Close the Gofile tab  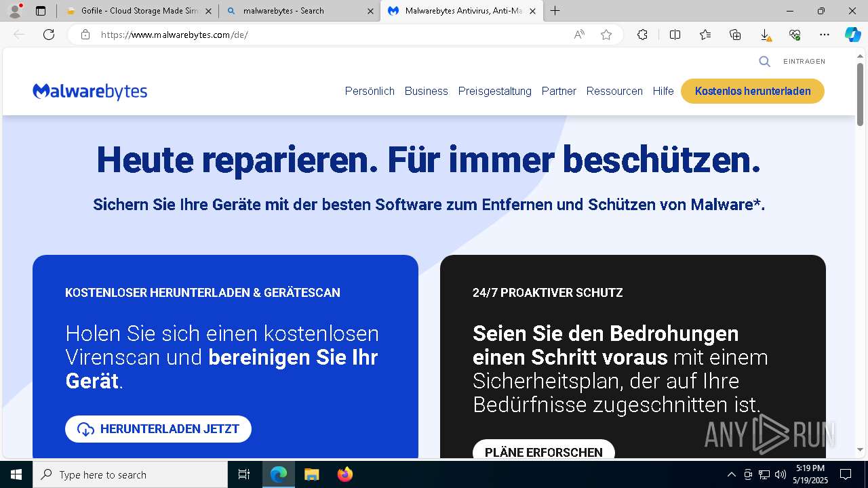tap(208, 11)
